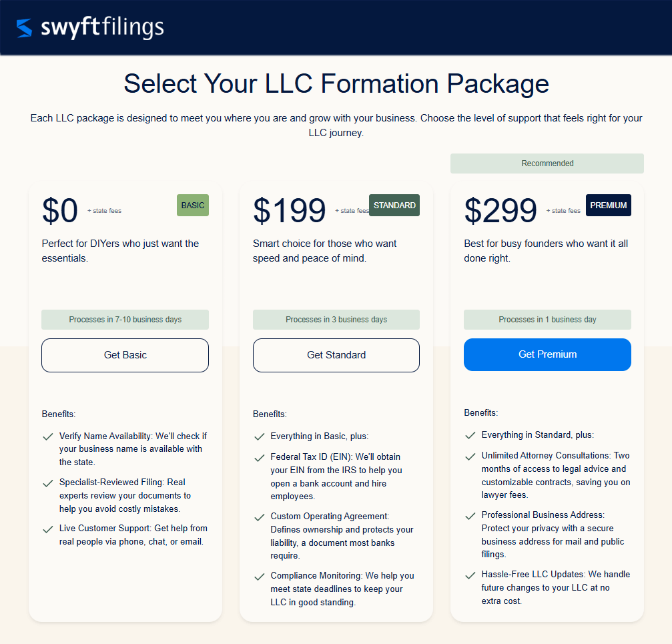Select the STANDARD package badge

(394, 205)
